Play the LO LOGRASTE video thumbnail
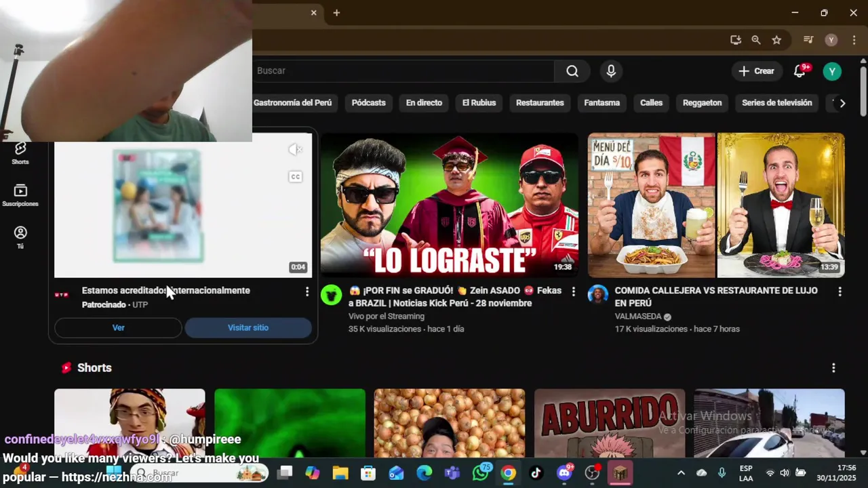Viewport: 868px width, 488px height. pos(449,205)
